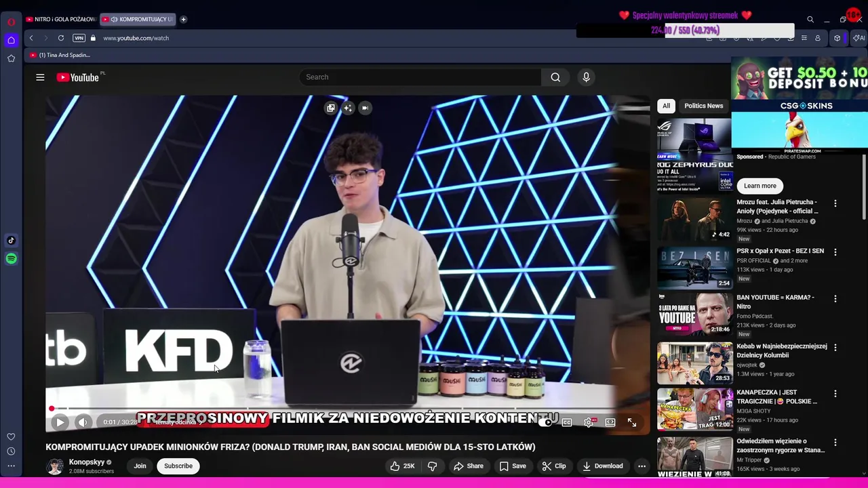The height and width of the screenshot is (488, 868).
Task: Open options for BAN YOUTUBE = KARMA?
Action: click(x=835, y=298)
